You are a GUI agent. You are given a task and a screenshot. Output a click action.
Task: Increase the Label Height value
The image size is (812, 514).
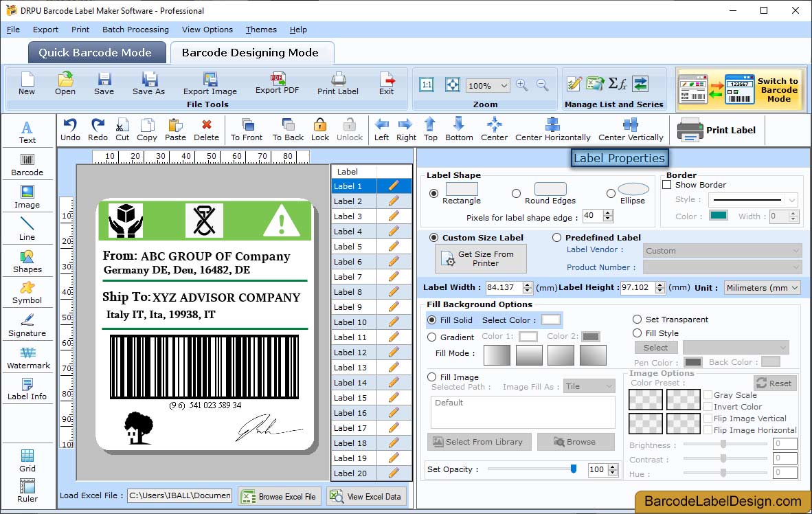[660, 284]
